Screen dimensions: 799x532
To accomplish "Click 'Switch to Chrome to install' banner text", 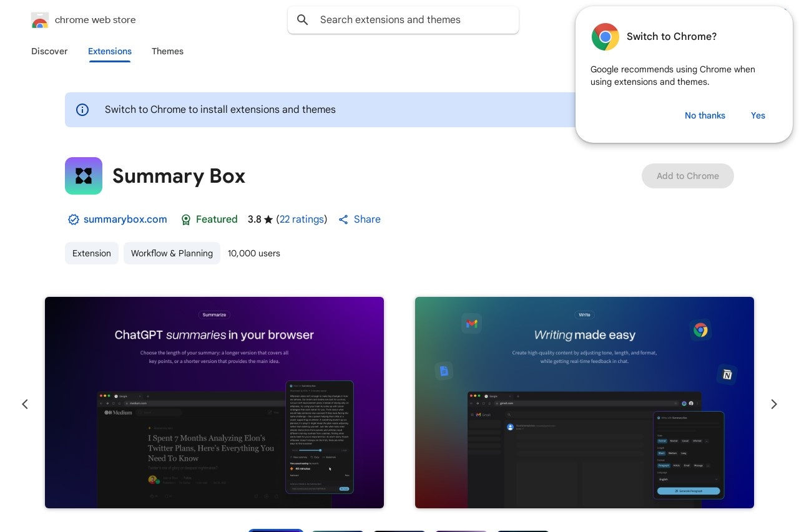I will click(x=220, y=110).
